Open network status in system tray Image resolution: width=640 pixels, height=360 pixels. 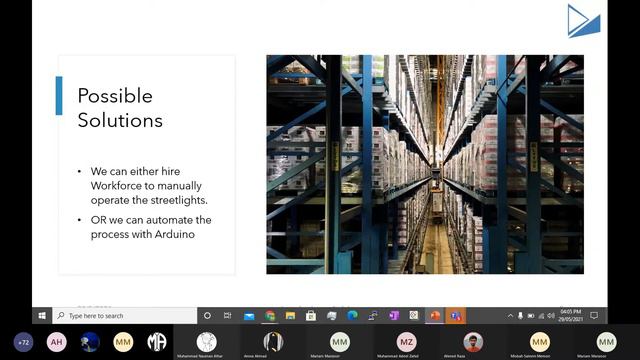coord(541,316)
